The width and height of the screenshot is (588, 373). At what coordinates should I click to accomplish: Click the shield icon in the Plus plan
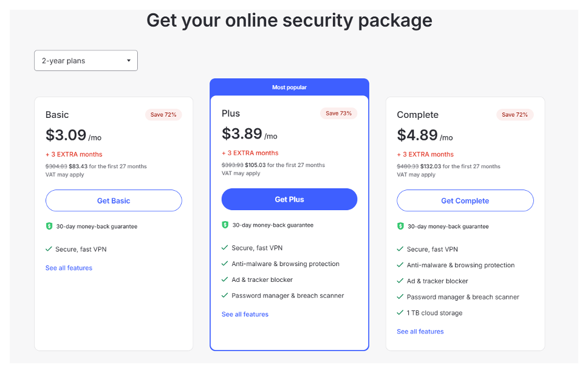tap(225, 224)
